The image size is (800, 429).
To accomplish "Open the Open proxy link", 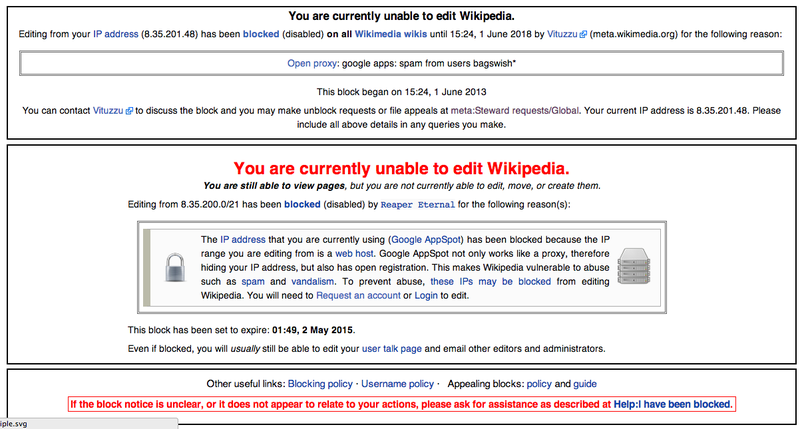I will pos(312,63).
